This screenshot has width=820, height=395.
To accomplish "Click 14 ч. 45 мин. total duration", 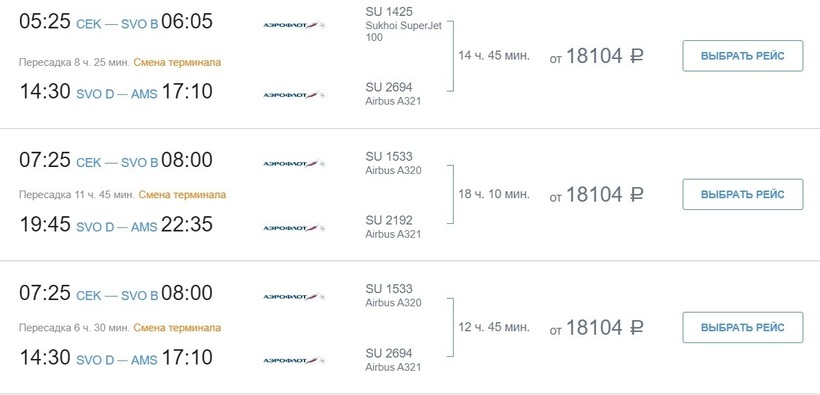I will tap(494, 55).
